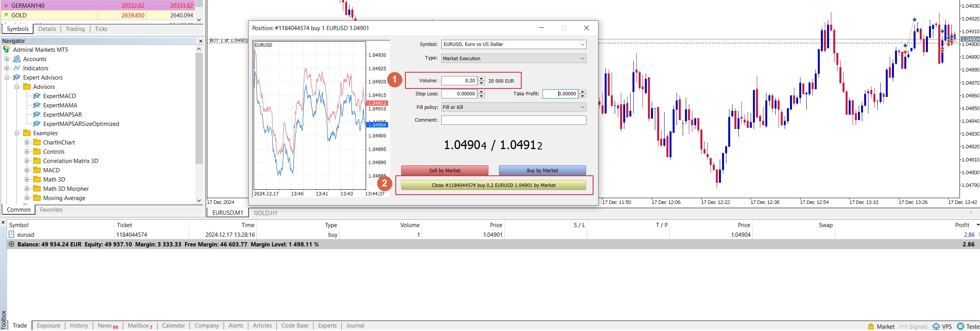Click the ExpertMAPSARSizeOptimized advisor icon
Image resolution: width=980 pixels, height=331 pixels.
(x=37, y=124)
